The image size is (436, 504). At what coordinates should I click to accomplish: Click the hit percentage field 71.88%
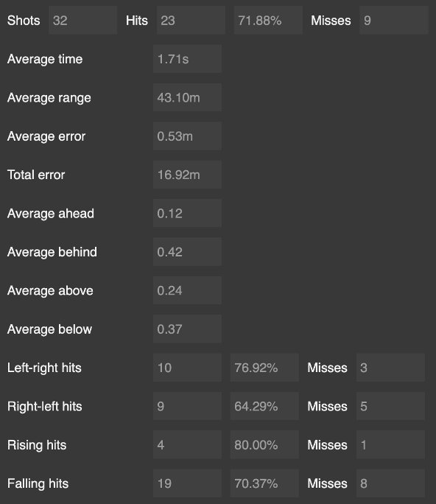[x=268, y=20]
